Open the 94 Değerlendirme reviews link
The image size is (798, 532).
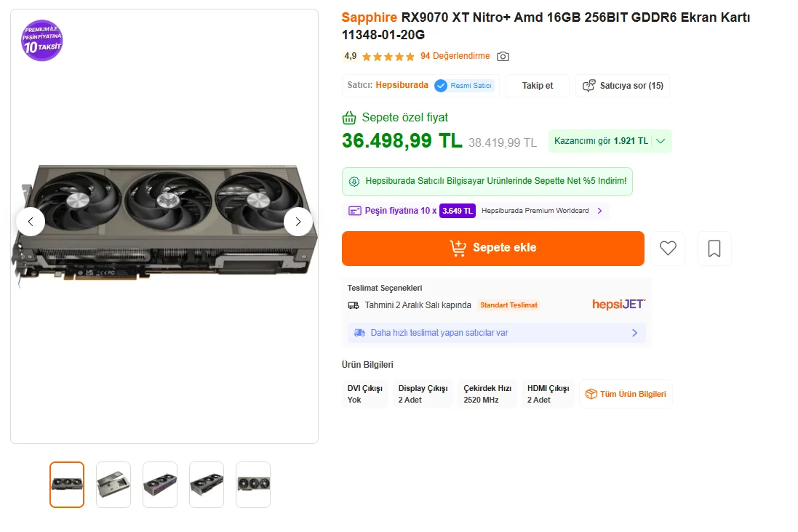pos(455,56)
